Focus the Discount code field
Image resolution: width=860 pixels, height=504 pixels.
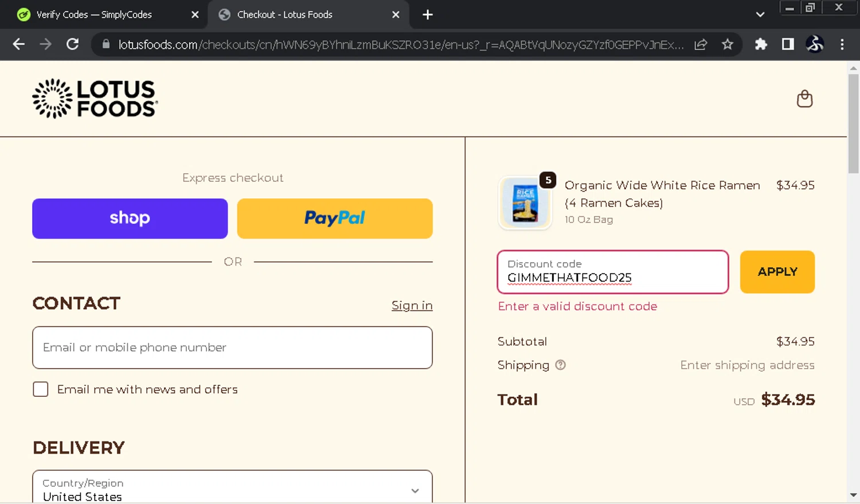[x=613, y=272]
